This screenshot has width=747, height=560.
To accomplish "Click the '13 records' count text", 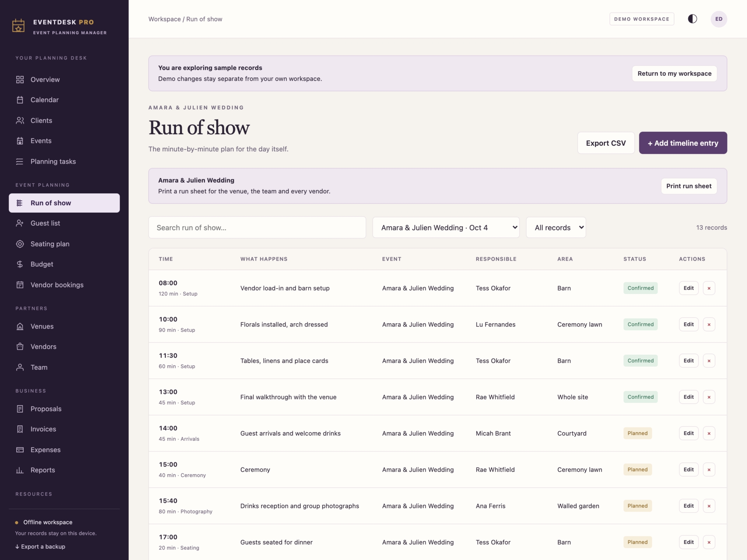I will point(712,227).
